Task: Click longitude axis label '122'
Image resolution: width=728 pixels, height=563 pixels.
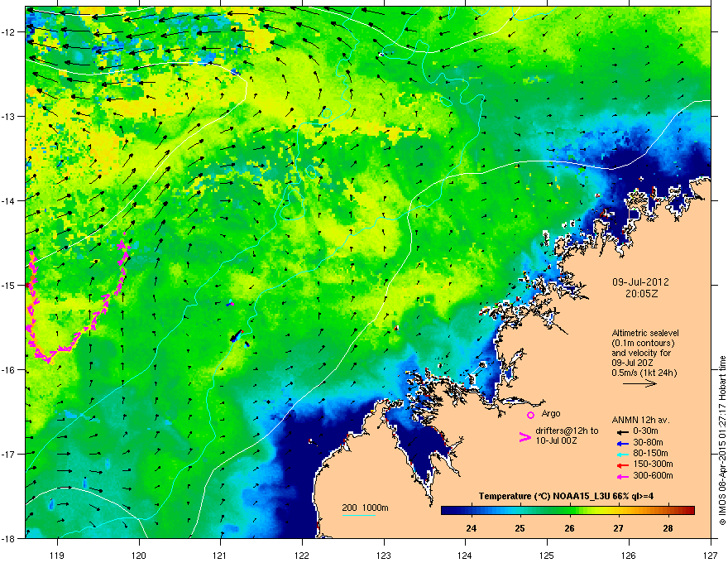Action: coord(302,555)
